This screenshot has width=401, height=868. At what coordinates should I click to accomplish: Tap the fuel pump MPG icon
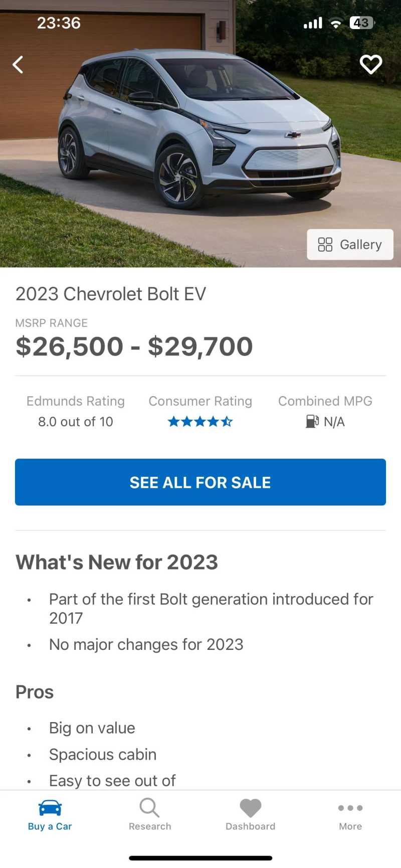312,422
